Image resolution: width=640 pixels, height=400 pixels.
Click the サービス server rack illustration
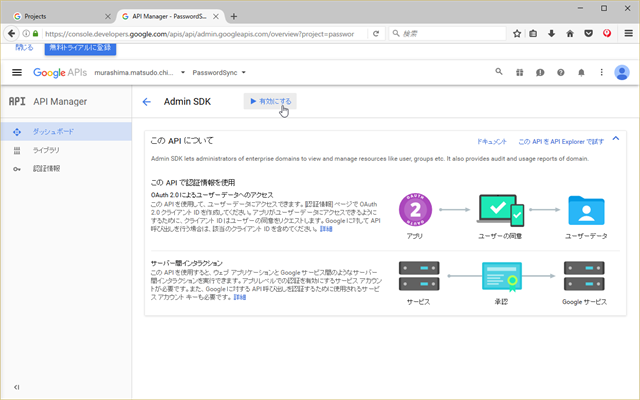pyautogui.click(x=419, y=276)
